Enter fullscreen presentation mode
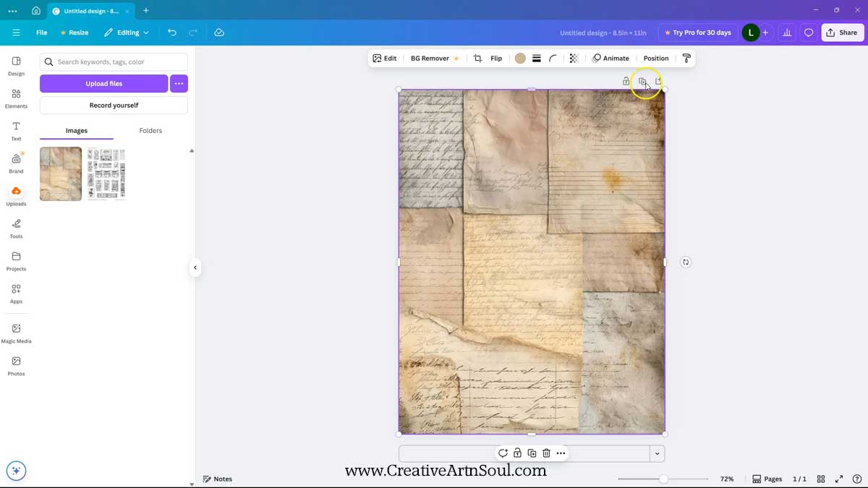The width and height of the screenshot is (868, 488). pos(839,479)
